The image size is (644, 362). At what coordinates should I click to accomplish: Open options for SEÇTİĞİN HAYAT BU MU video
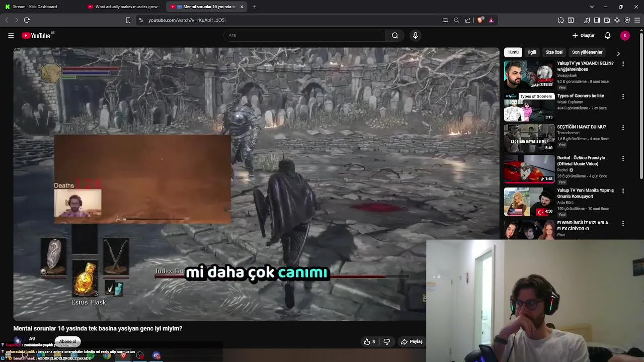(623, 128)
